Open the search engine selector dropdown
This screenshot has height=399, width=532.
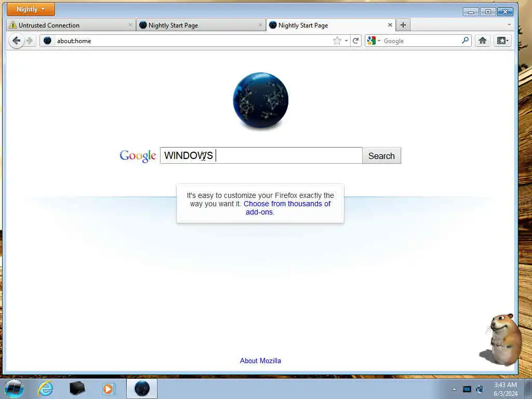tap(374, 41)
